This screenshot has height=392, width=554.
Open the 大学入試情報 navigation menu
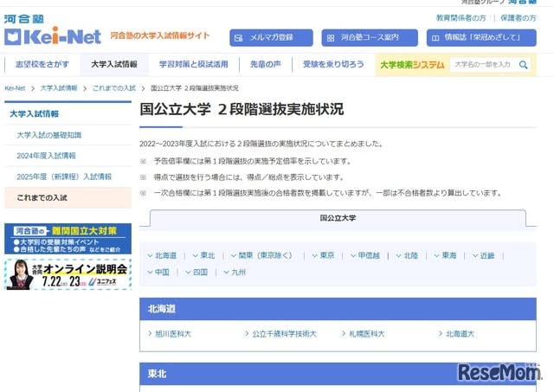click(114, 64)
